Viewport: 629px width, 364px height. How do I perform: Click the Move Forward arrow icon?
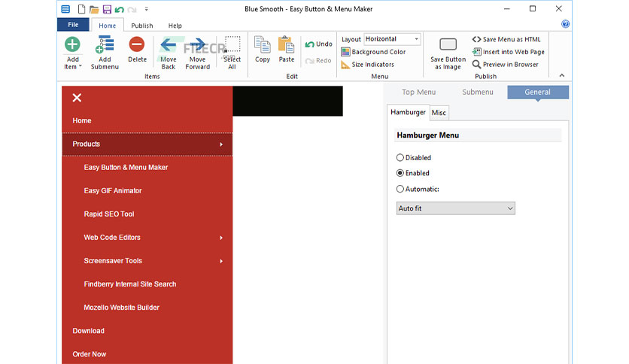pos(197,44)
